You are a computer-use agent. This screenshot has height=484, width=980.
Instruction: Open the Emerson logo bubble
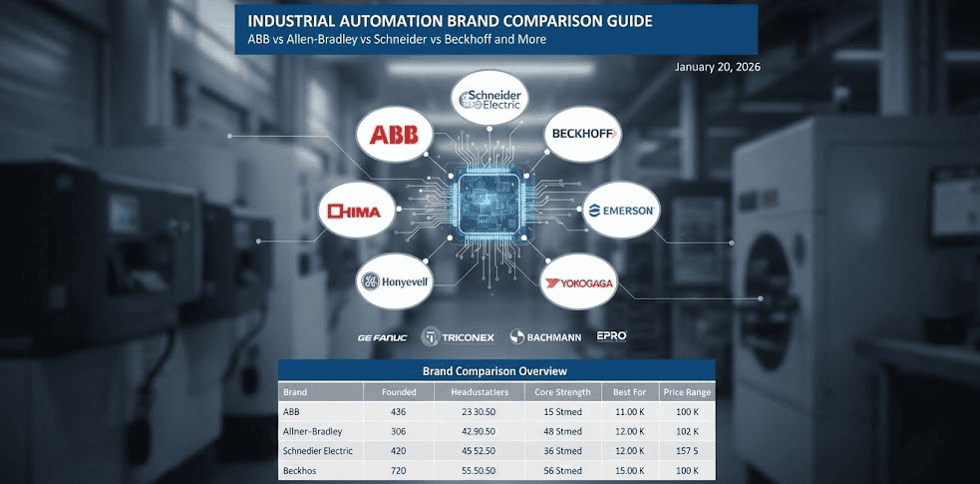[621, 211]
